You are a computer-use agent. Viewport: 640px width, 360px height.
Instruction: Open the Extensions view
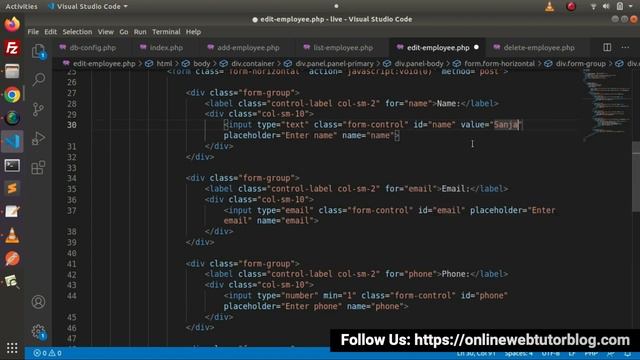pyautogui.click(x=38, y=167)
